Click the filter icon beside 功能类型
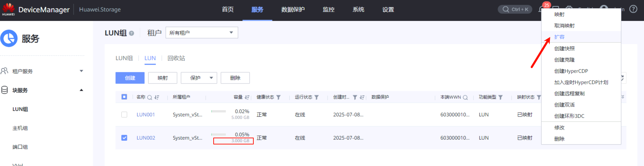 [x=501, y=97]
